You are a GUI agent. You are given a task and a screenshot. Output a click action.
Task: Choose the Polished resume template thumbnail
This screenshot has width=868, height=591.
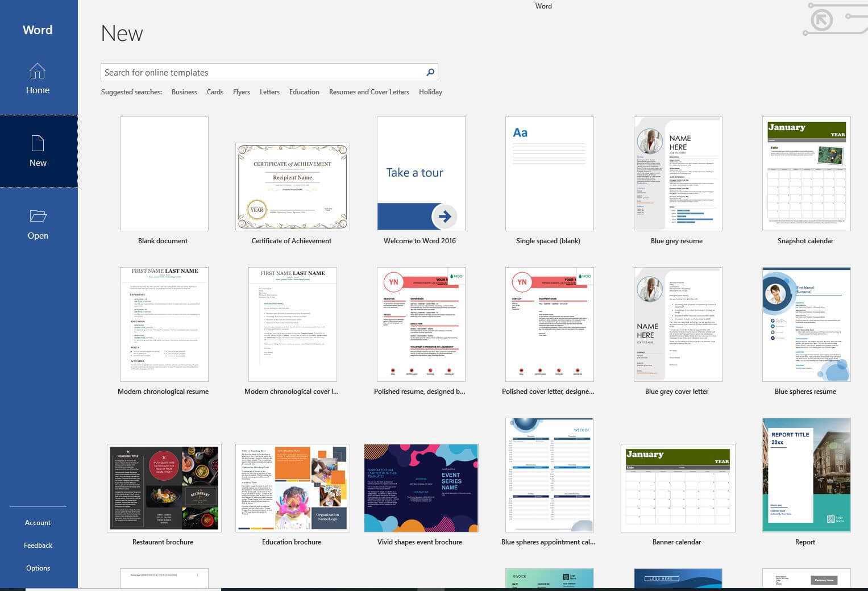click(421, 324)
